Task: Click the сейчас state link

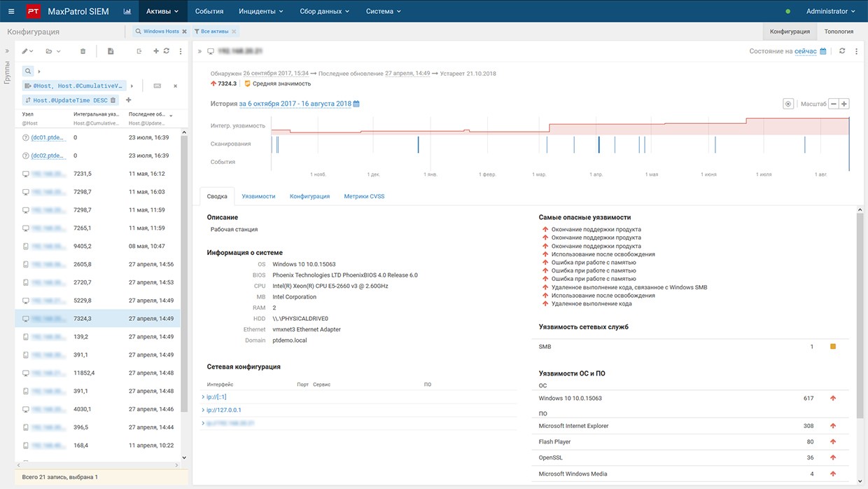Action: [x=805, y=51]
